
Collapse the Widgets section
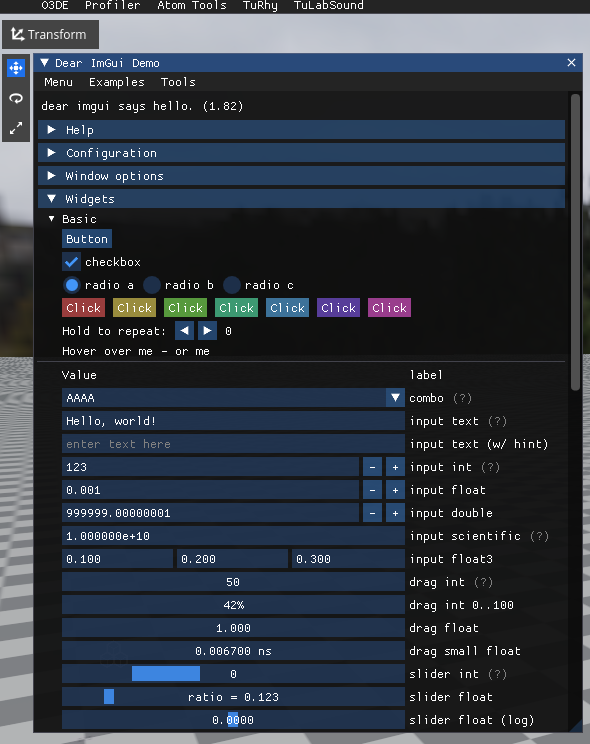[x=301, y=199]
